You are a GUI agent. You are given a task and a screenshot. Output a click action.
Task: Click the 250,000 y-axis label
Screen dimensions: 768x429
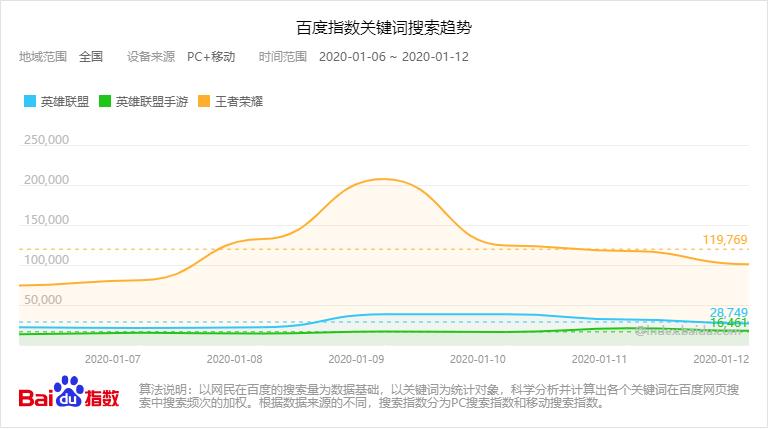44,140
